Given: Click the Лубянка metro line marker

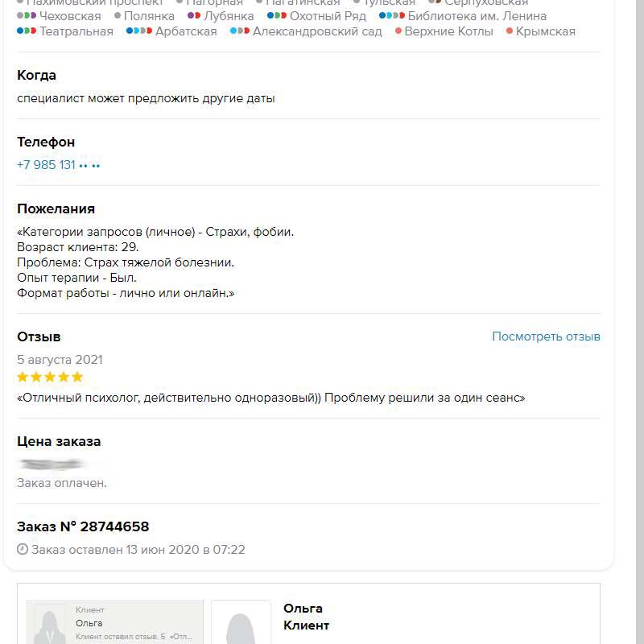Looking at the screenshot, I should click(193, 16).
